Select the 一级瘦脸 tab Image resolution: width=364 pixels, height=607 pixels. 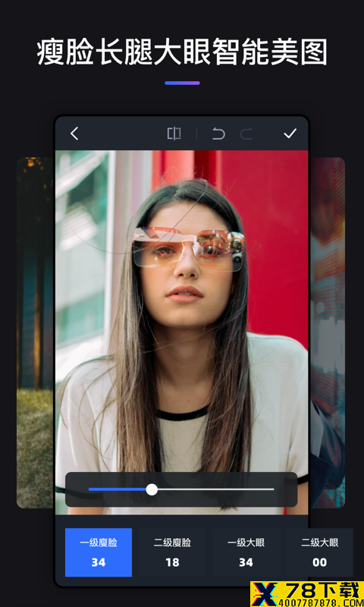[x=99, y=552]
